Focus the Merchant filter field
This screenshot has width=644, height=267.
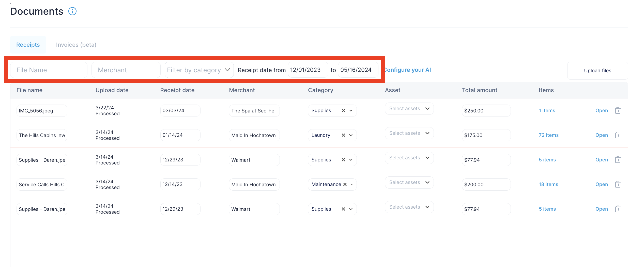tap(126, 70)
